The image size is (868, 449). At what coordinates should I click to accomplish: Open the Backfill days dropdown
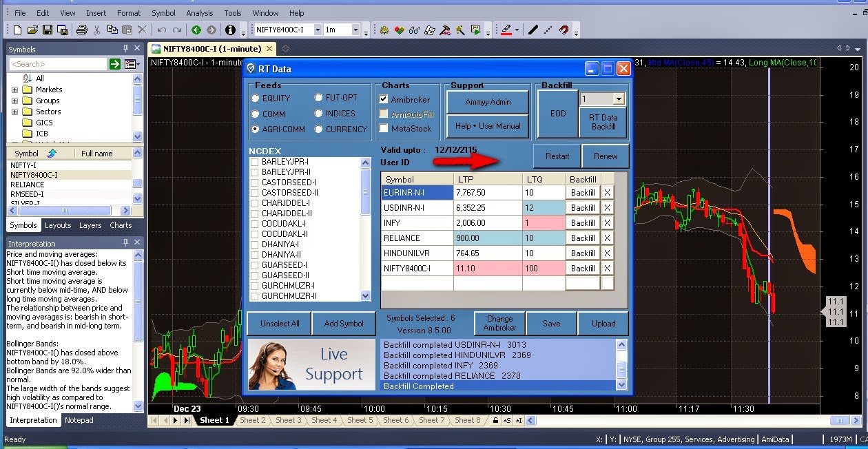(x=618, y=99)
